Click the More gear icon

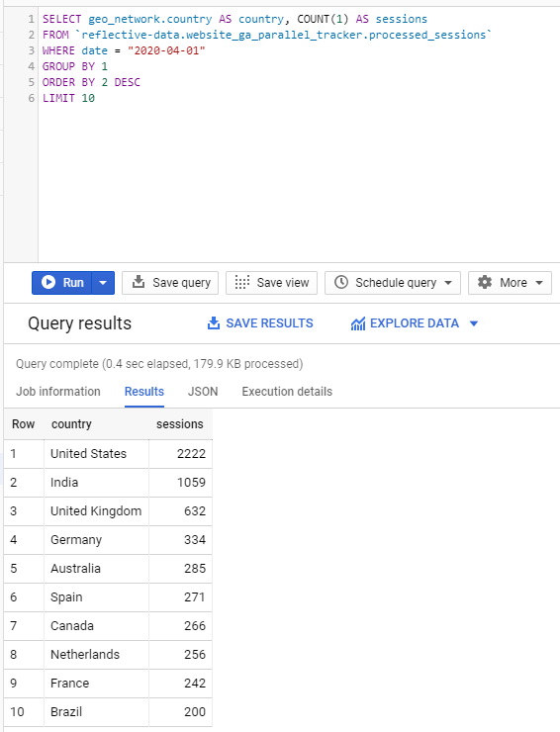click(485, 282)
